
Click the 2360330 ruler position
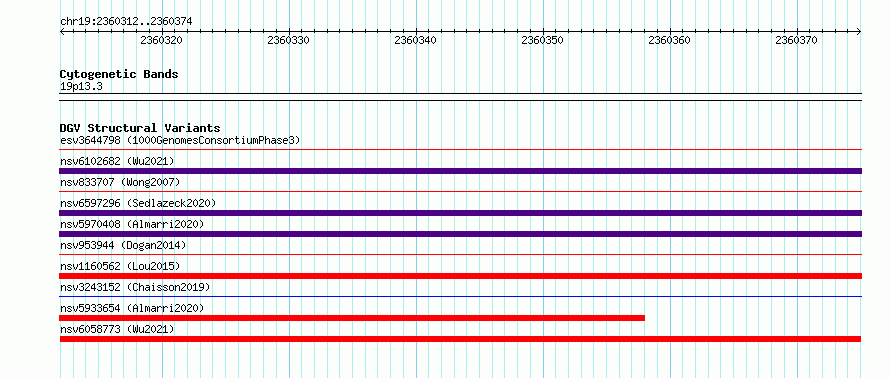pyautogui.click(x=289, y=40)
